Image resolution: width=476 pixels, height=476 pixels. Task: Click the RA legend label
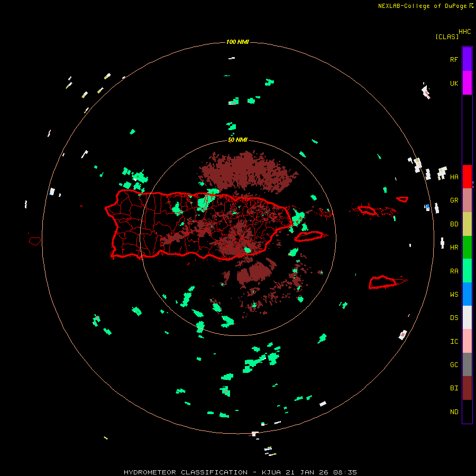point(454,271)
